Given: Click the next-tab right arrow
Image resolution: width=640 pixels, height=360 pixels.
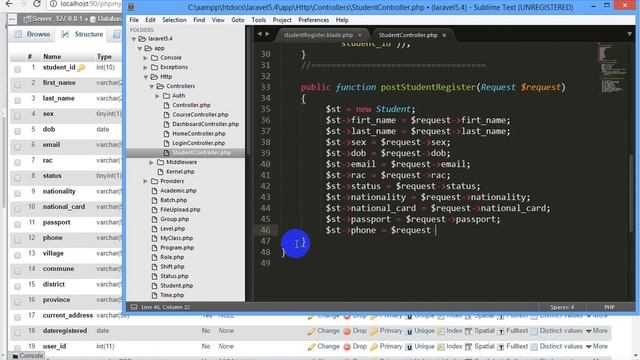Looking at the screenshot, I should [267, 34].
